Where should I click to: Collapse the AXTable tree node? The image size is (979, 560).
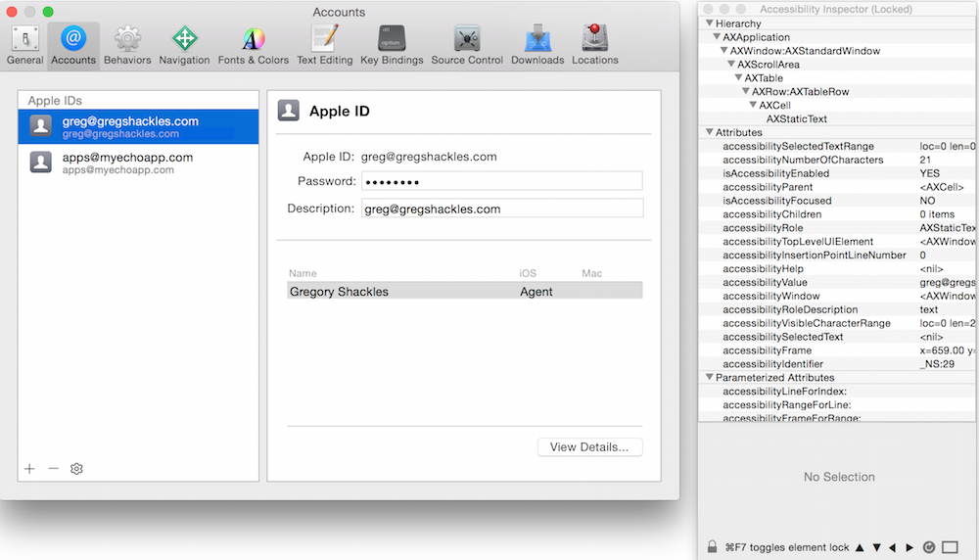(x=738, y=78)
